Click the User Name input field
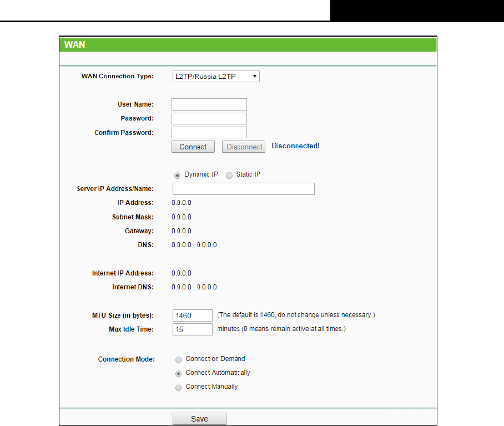The image size is (504, 426). (209, 104)
